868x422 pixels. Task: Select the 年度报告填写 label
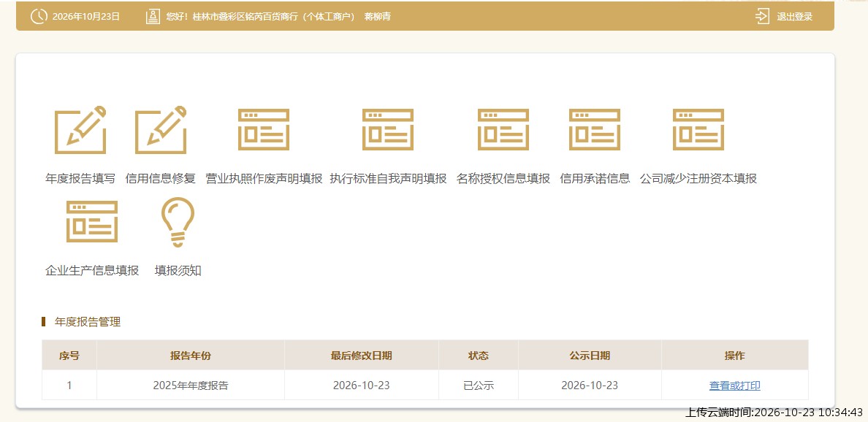80,179
